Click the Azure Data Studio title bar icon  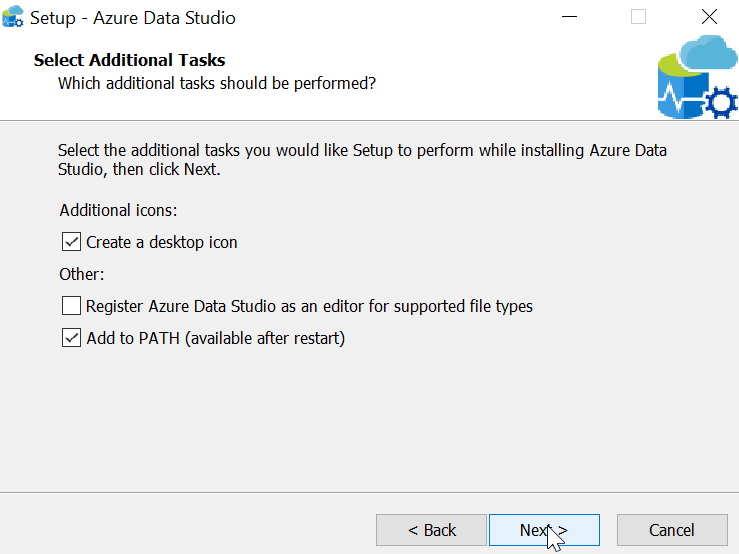13,17
